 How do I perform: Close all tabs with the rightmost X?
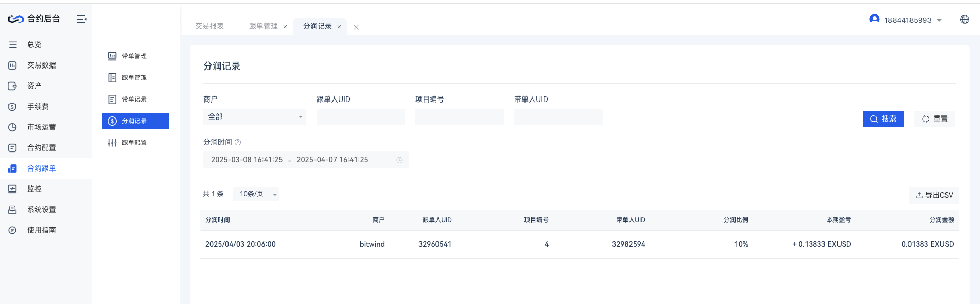(x=356, y=27)
